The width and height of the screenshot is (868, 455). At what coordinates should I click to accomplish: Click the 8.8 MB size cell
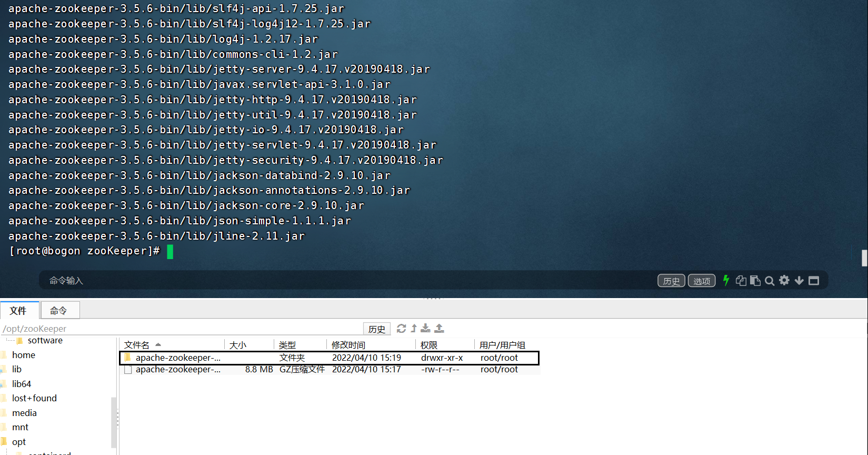(259, 370)
